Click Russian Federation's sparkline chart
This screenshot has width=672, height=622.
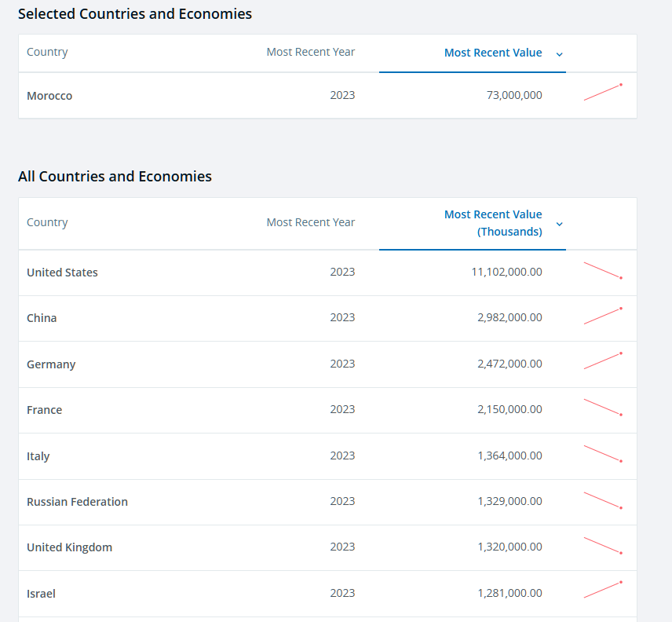602,499
